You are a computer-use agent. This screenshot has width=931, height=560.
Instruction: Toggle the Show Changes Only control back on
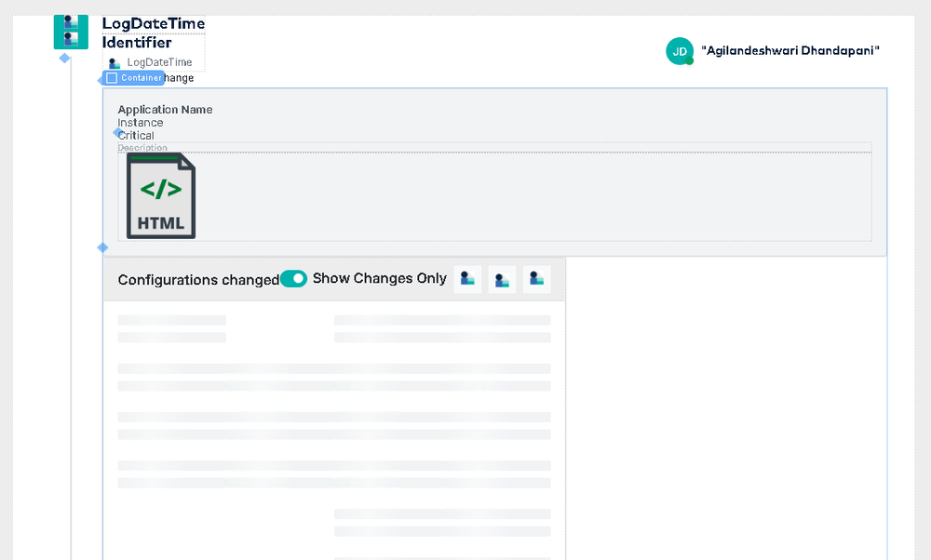pyautogui.click(x=293, y=278)
